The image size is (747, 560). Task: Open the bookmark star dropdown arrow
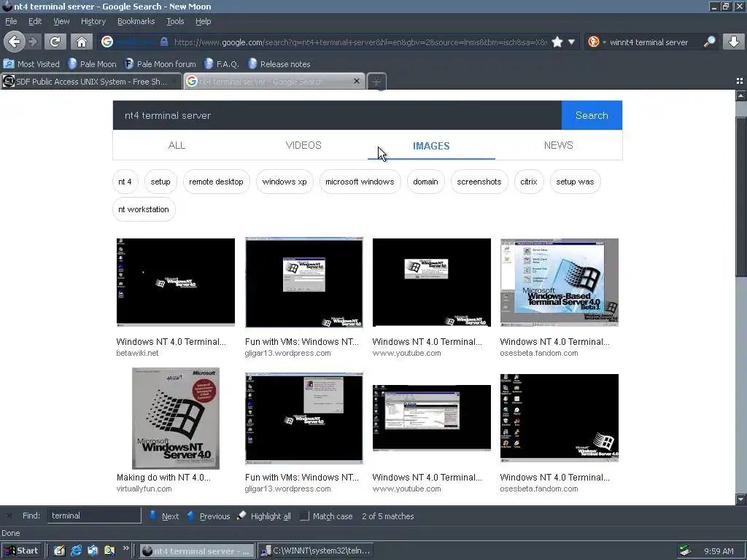click(571, 42)
